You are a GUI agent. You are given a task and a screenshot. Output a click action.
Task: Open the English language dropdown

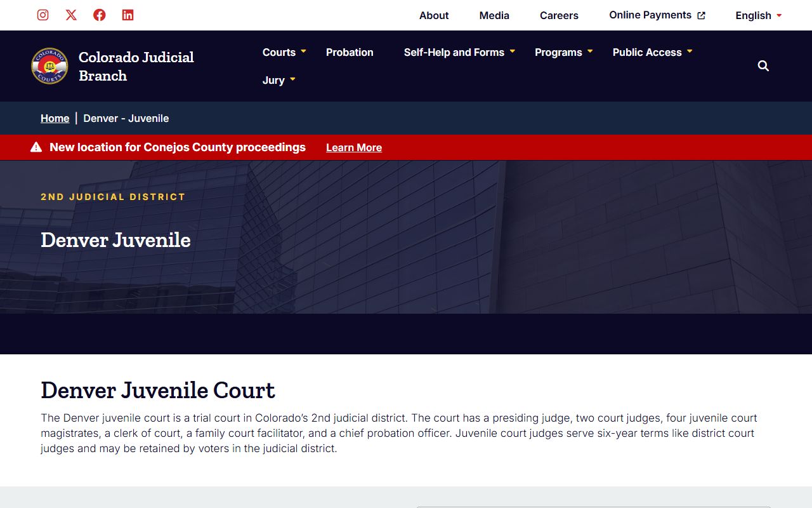(x=759, y=15)
